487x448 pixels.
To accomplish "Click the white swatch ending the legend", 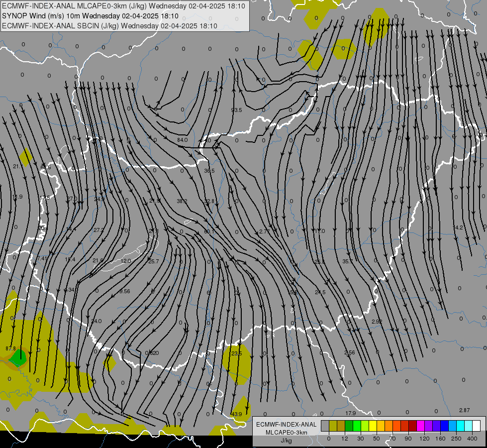I will point(476,426).
